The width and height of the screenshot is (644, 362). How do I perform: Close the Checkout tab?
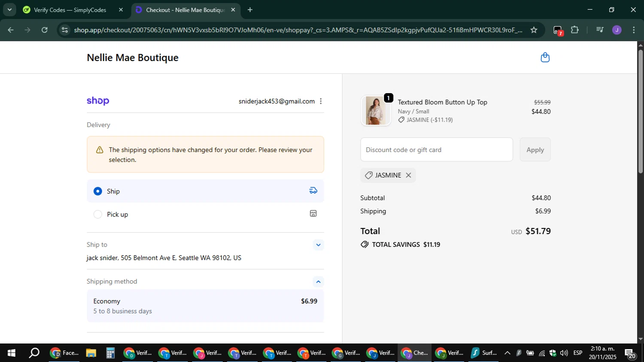[x=233, y=10]
